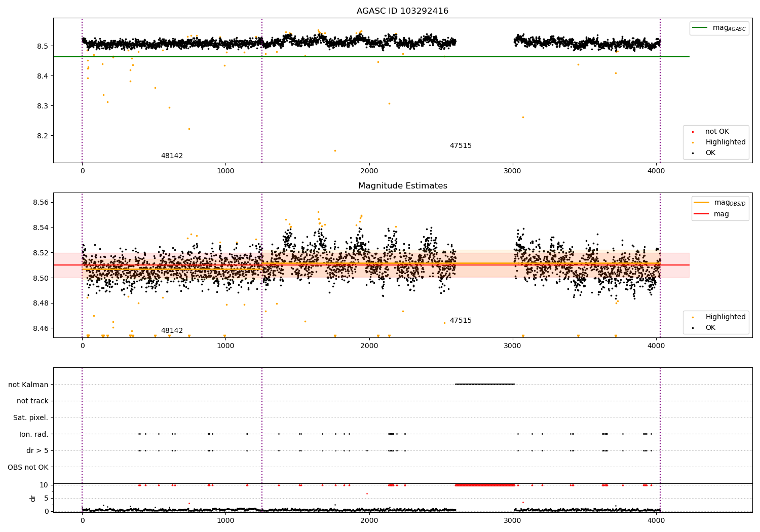The image size is (760, 532).
Task: Click 'Highlighted' legend entry in Magnitude Estimates plot
Action: [x=719, y=317]
